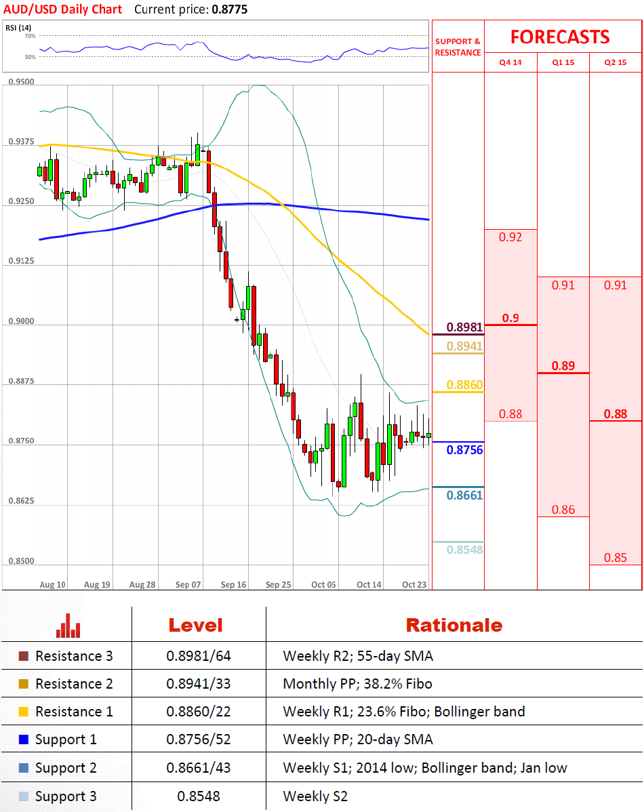This screenshot has height=812, width=644.
Task: Click the red bar chart icon
Action: click(x=68, y=626)
